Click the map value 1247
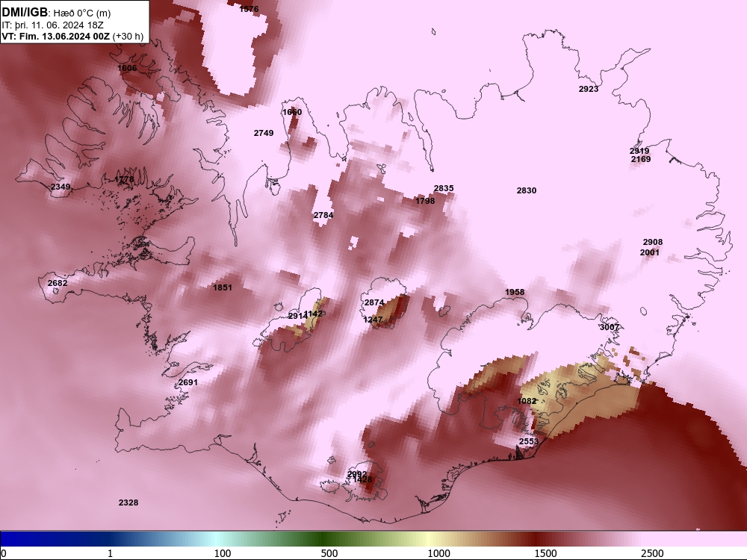Viewport: 747px width, 560px height. (x=373, y=320)
